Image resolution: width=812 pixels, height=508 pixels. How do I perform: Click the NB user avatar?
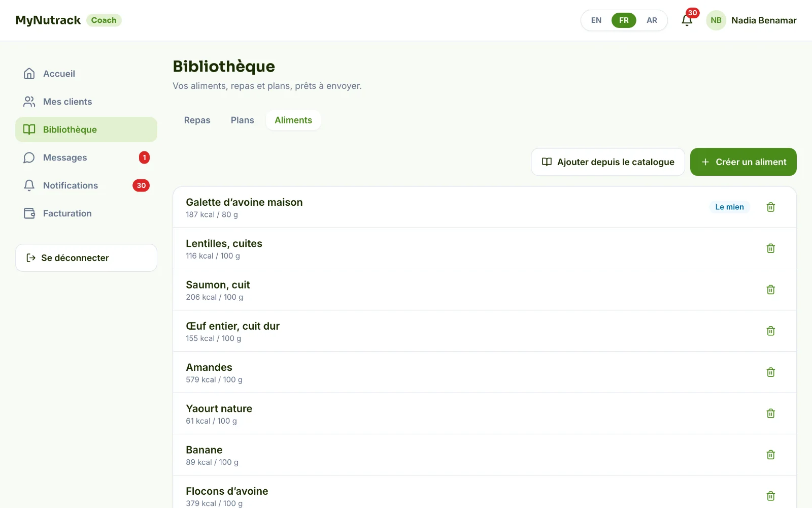(x=716, y=20)
